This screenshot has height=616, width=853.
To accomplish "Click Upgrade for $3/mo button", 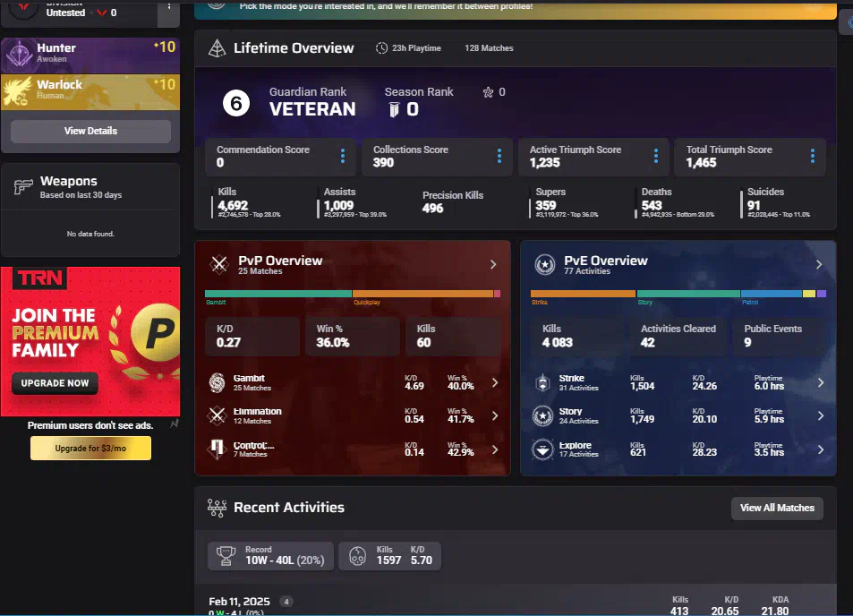I will click(x=90, y=448).
